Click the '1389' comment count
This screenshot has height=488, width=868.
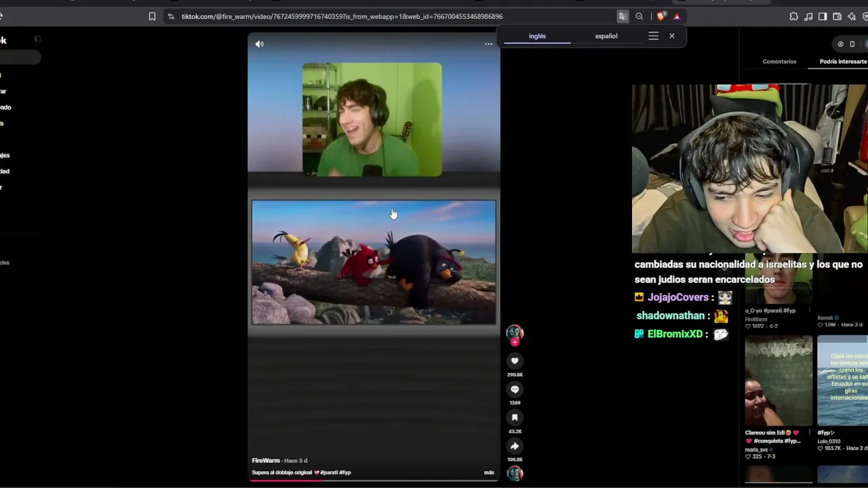coord(515,403)
